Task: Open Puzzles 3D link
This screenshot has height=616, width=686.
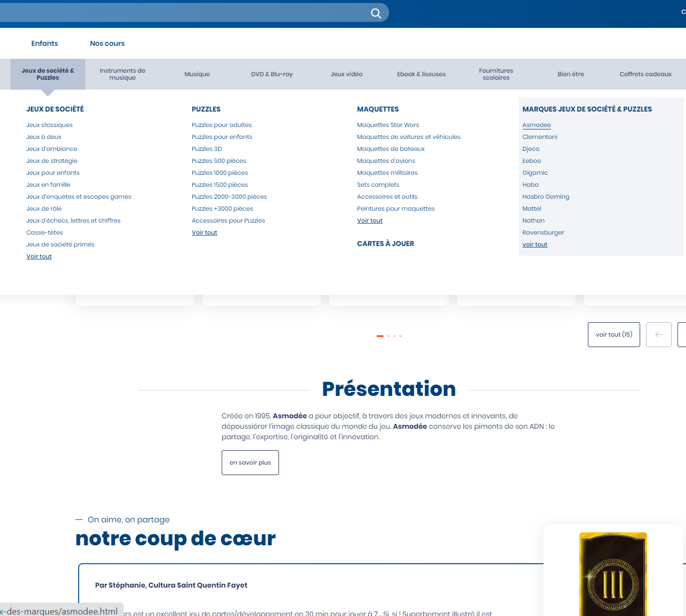Action: [x=207, y=149]
